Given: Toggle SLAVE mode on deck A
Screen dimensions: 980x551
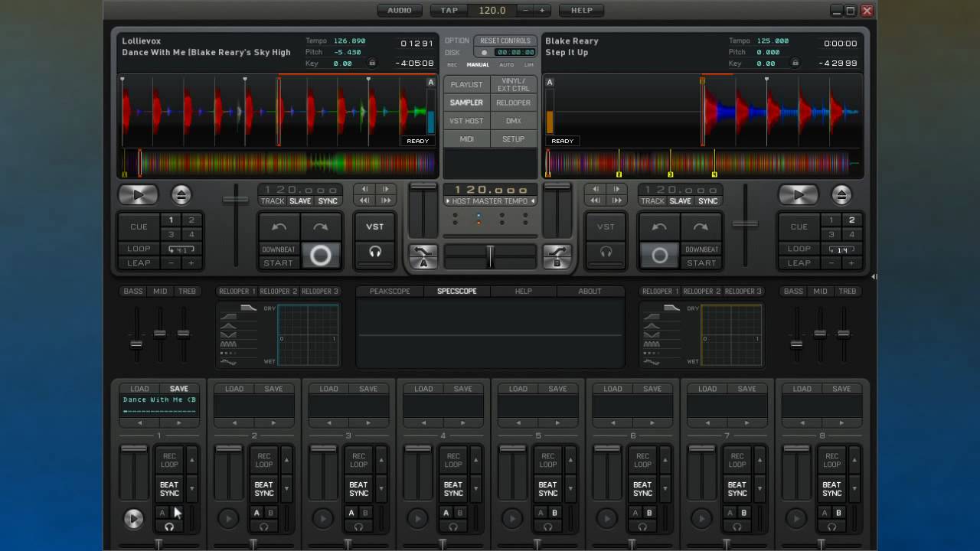Looking at the screenshot, I should [x=300, y=201].
